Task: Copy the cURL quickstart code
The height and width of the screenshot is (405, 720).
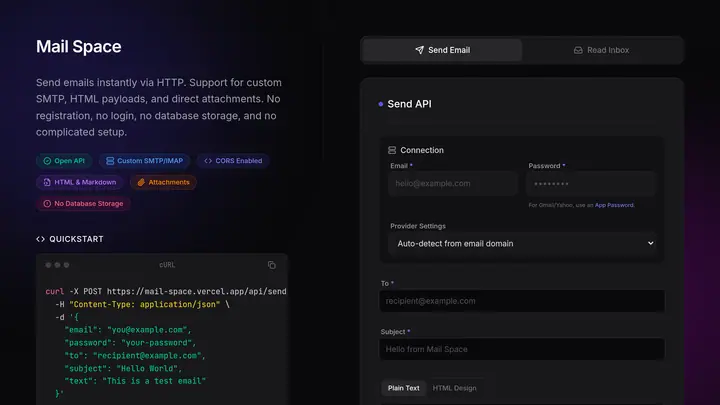Action: [x=272, y=265]
